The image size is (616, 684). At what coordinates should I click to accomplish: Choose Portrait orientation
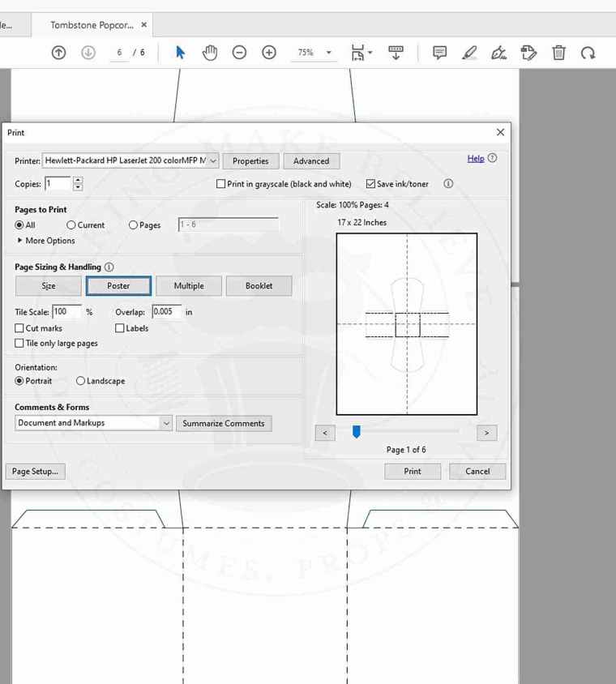point(19,381)
